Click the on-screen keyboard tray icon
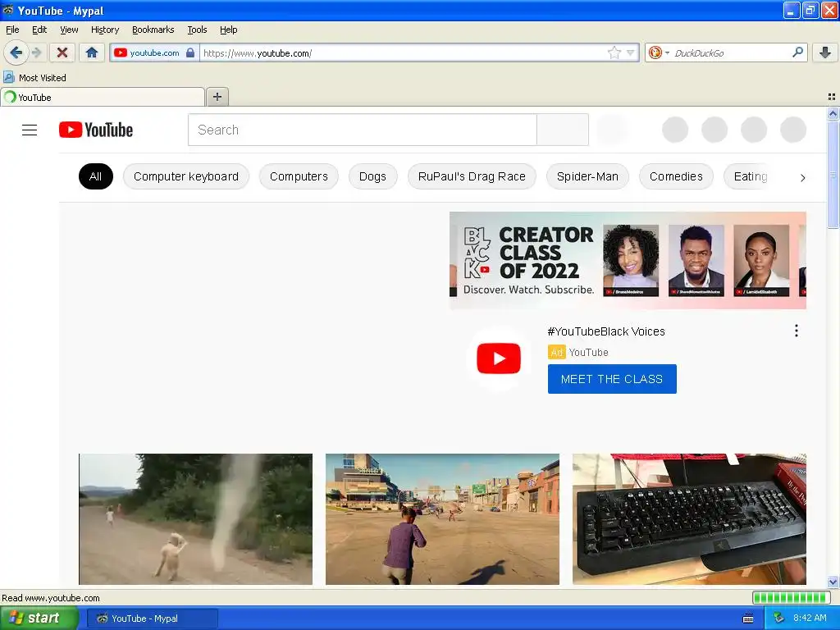The height and width of the screenshot is (630, 840). (x=748, y=619)
